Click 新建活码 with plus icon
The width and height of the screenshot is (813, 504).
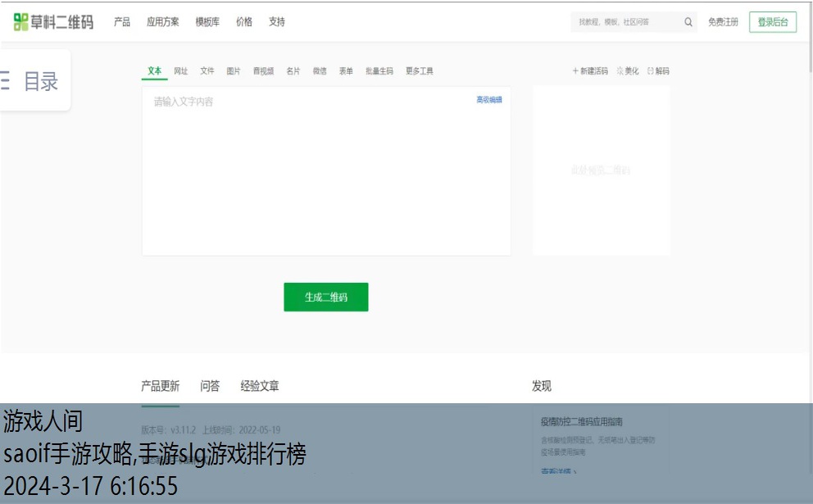590,71
